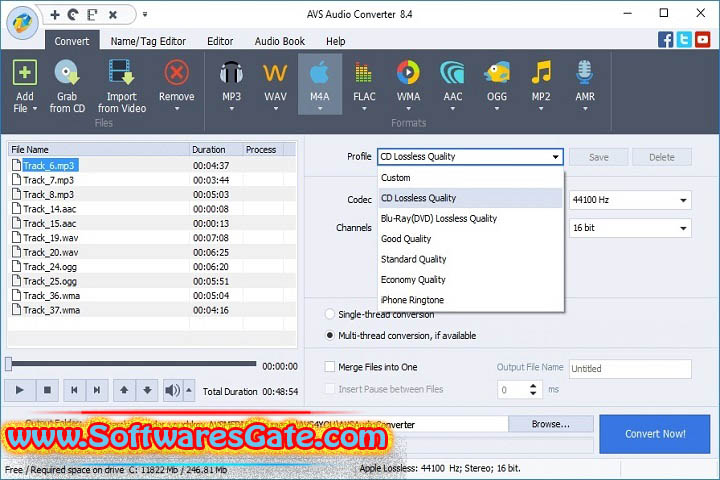Click the Remove icon
This screenshot has width=720, height=480.
(176, 73)
